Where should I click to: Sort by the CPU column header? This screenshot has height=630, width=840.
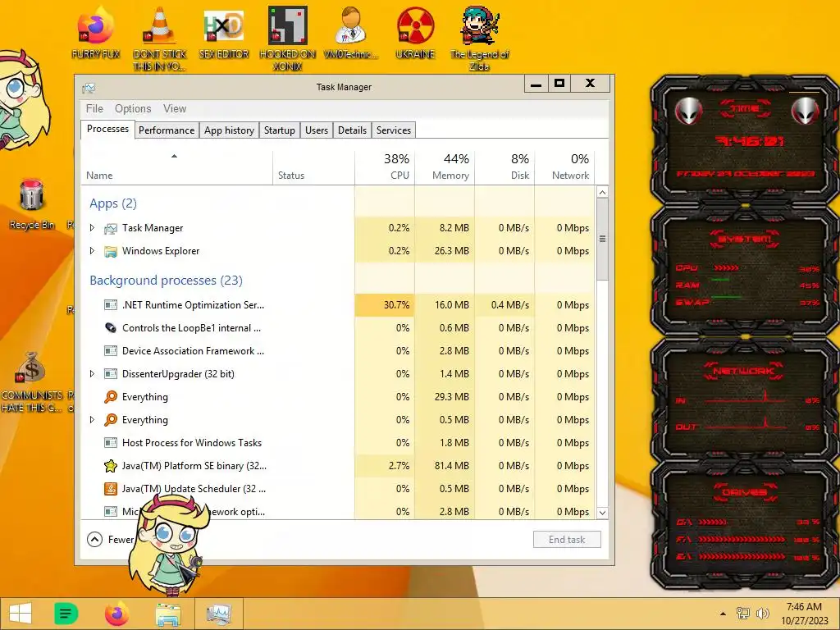[x=385, y=168]
